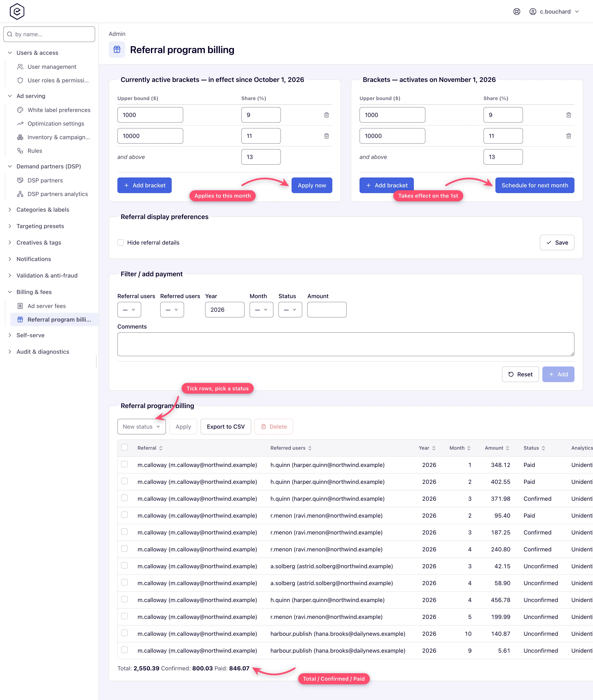
Task: Click the gift icon beside page title
Action: (117, 50)
